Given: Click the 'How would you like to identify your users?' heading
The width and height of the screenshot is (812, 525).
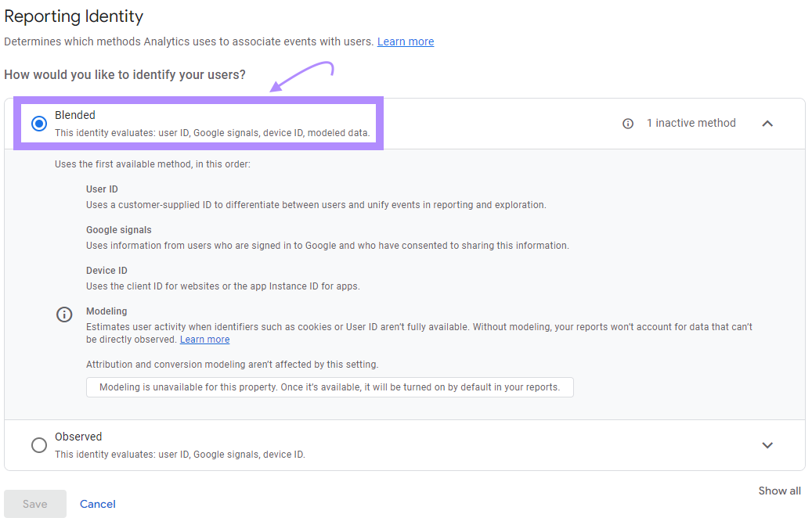Looking at the screenshot, I should (x=125, y=74).
